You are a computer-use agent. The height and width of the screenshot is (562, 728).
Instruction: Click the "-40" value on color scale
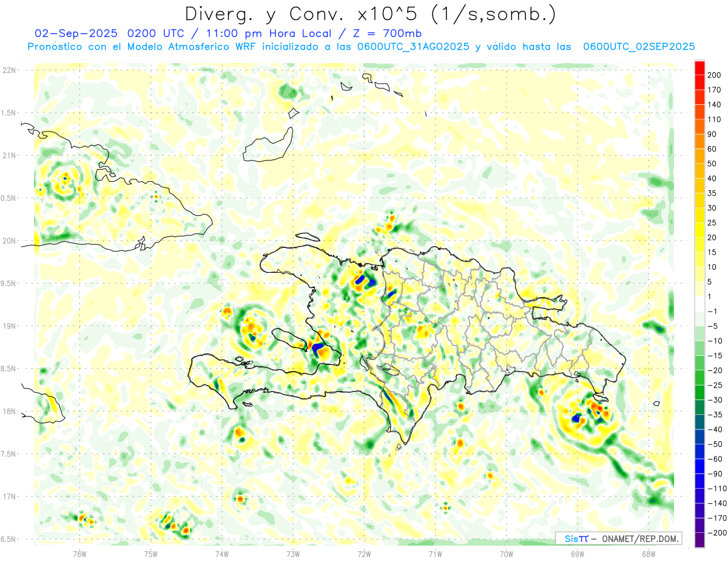coord(714,429)
